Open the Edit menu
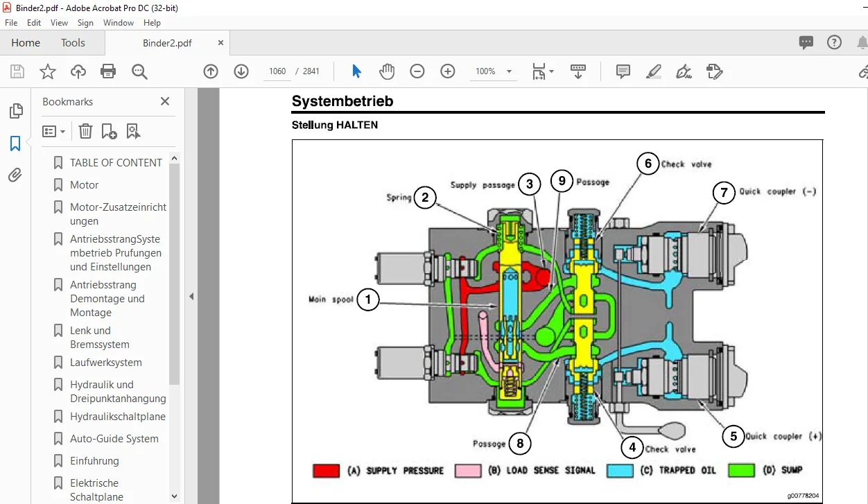Screen dimensions: 868x504 point(34,23)
